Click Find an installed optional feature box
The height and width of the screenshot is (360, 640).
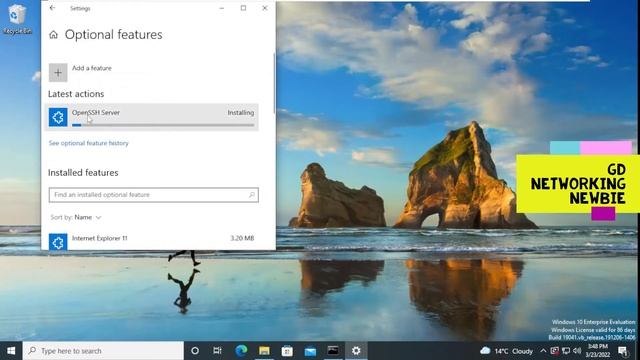pos(153,195)
